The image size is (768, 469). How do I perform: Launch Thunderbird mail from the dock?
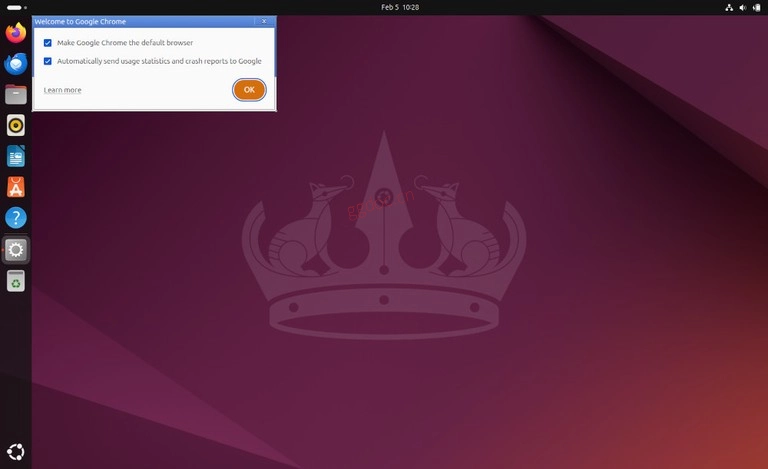[16, 64]
